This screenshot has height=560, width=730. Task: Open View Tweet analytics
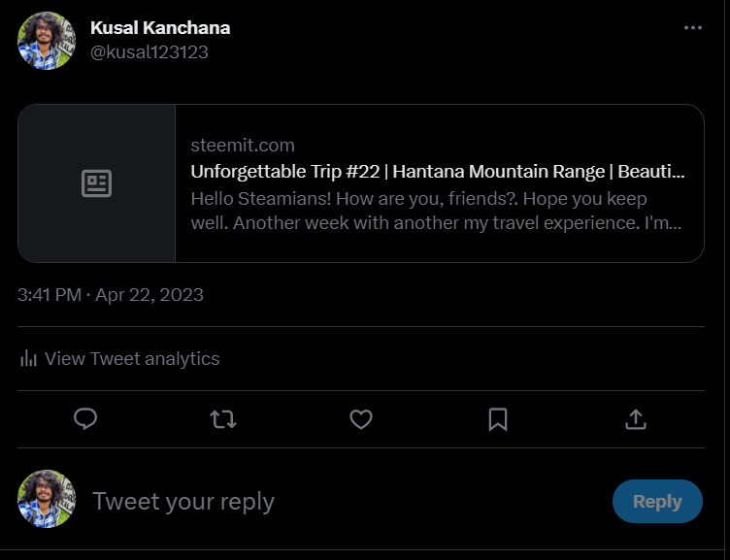click(x=132, y=359)
